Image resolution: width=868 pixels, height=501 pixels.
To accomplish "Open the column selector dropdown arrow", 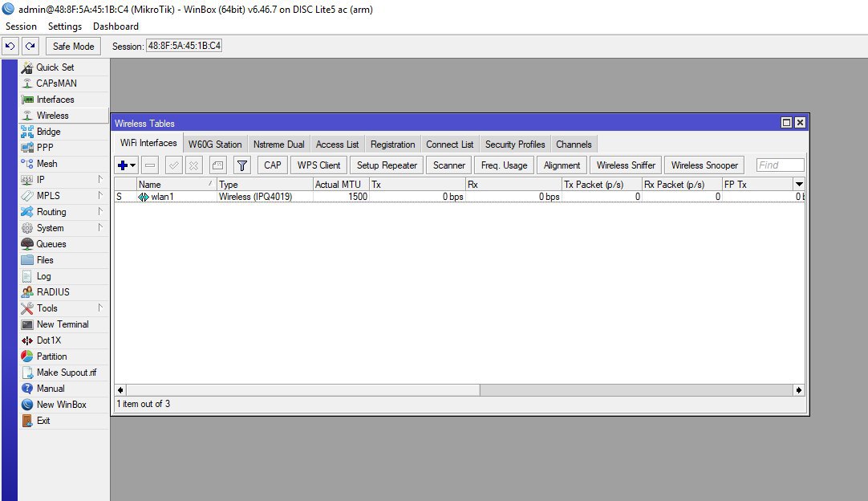I will coord(799,184).
